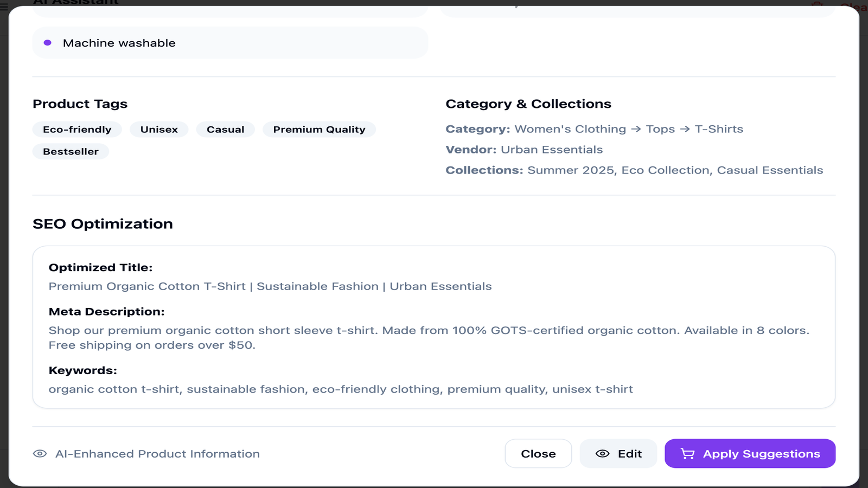Click the Urban Essentials vendor name
Image resolution: width=868 pixels, height=488 pixels.
(x=552, y=149)
